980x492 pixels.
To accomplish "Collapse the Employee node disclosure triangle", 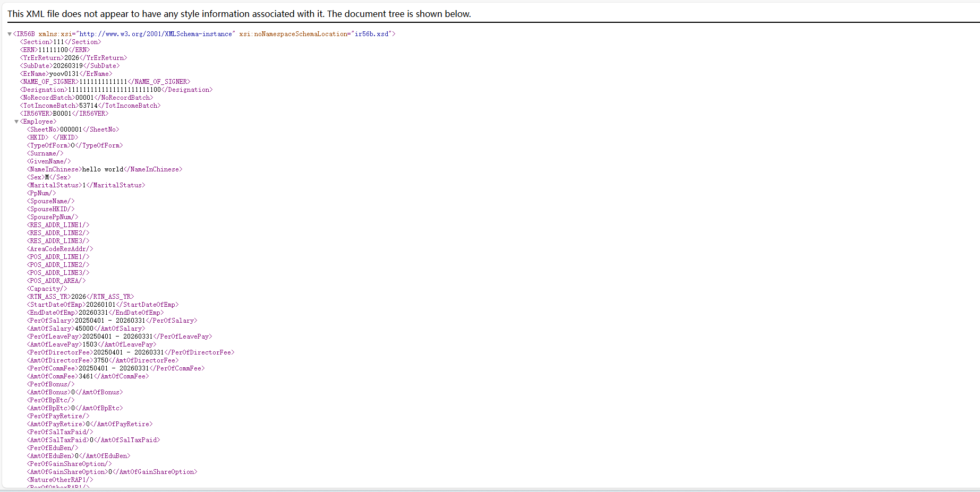I will 16,122.
